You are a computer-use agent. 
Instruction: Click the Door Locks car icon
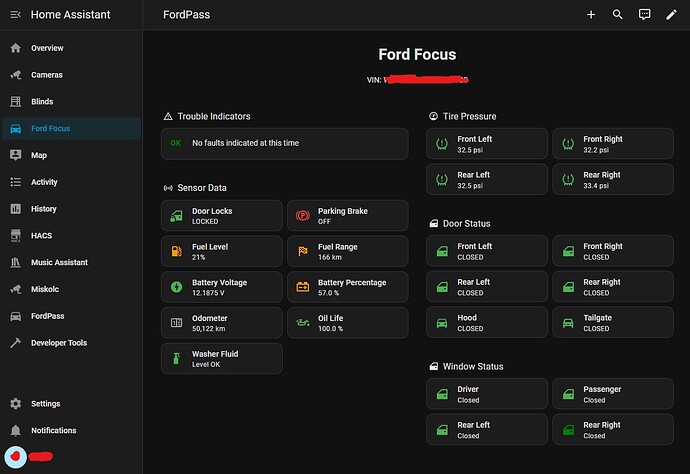coord(177,215)
